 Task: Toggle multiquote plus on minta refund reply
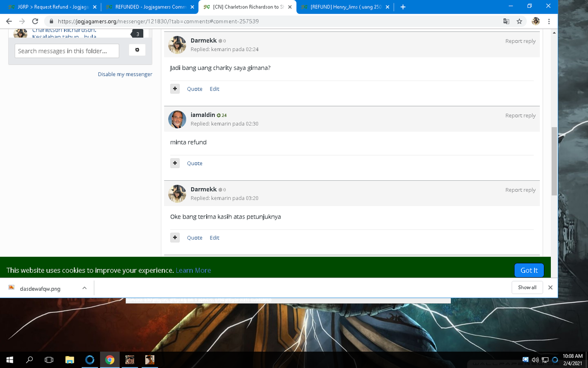click(x=175, y=163)
